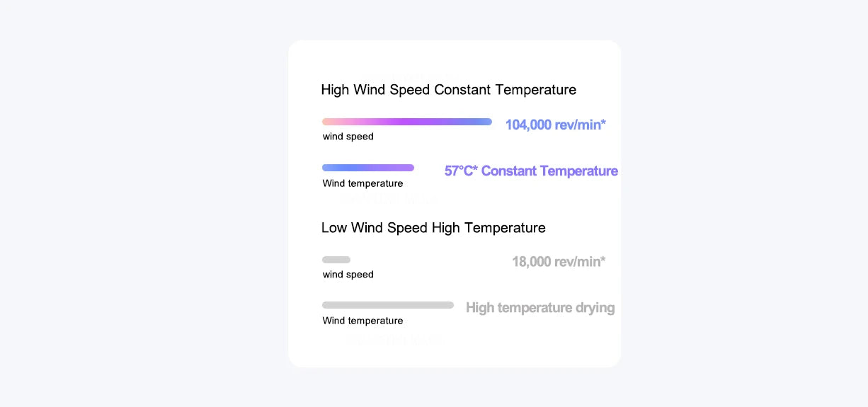Screen dimensions: 868x407
Task: Click the asterisk after 104,000 rev/min
Action: 603,123
